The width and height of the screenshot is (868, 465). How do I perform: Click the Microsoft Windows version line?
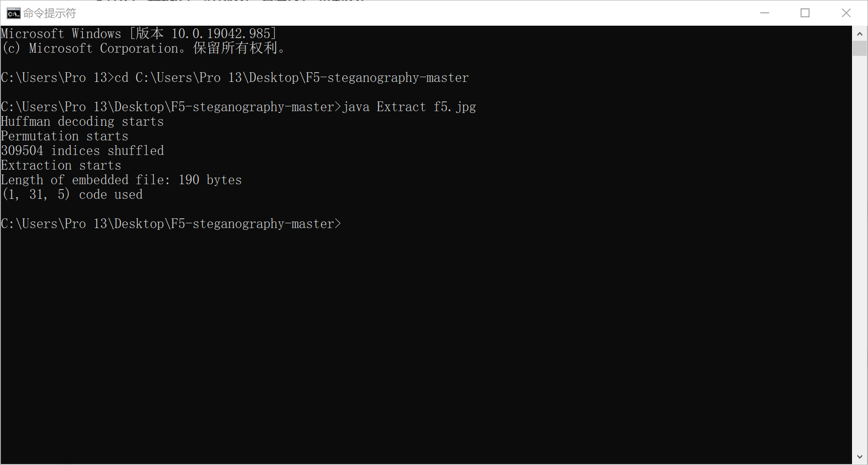click(139, 34)
